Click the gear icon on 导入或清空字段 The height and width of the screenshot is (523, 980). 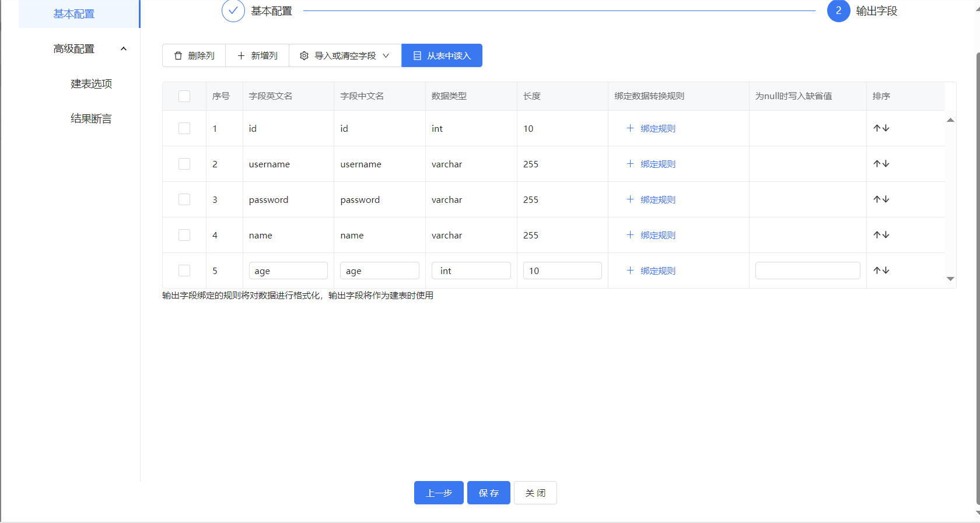coord(304,55)
